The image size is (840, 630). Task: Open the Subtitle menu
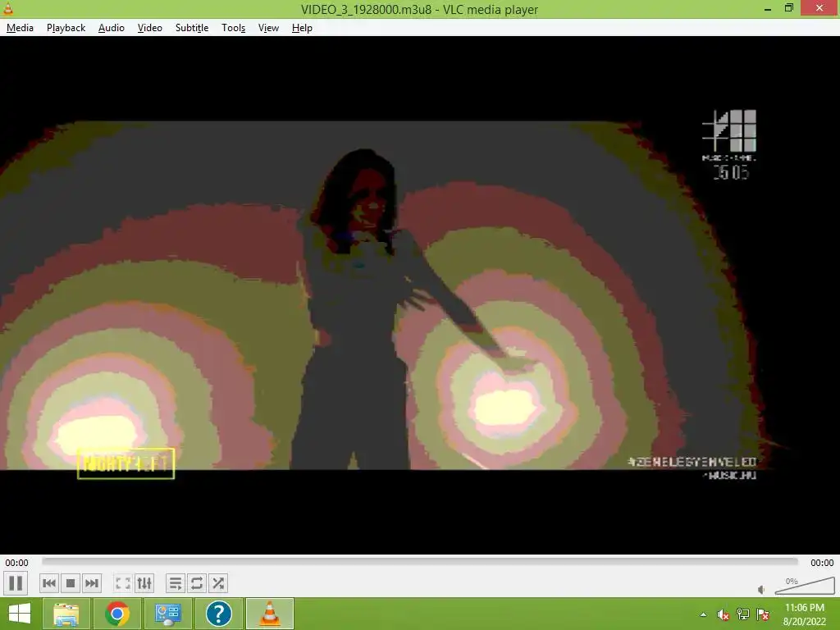tap(192, 28)
